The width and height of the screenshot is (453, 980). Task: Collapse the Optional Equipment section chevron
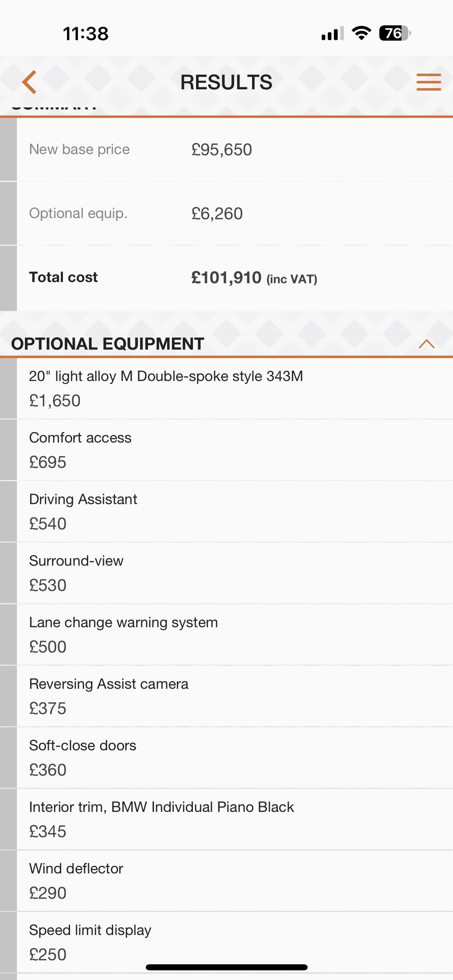pyautogui.click(x=426, y=344)
